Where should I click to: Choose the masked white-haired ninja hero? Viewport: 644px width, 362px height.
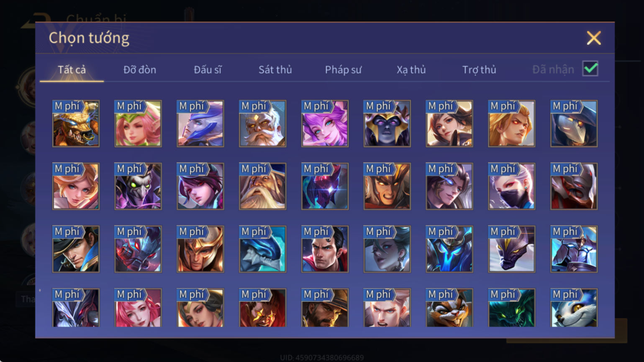click(x=511, y=186)
